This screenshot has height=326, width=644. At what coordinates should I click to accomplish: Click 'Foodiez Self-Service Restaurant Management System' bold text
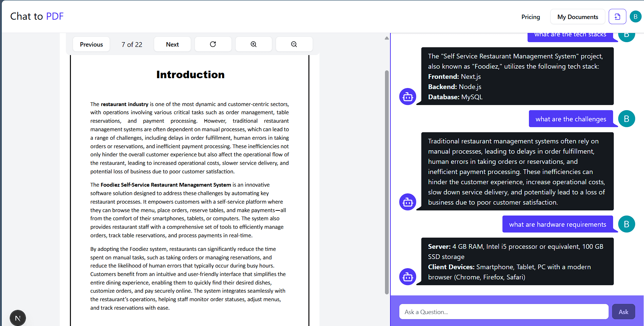(x=166, y=185)
